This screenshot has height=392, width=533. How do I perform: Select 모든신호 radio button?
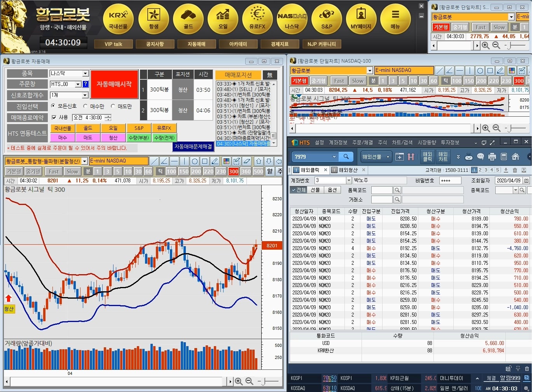click(x=53, y=106)
